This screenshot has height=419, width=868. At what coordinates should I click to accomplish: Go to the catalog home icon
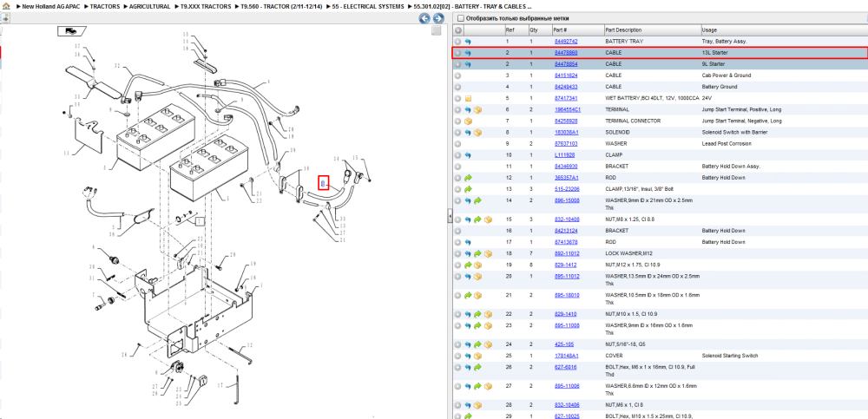pyautogui.click(x=5, y=7)
